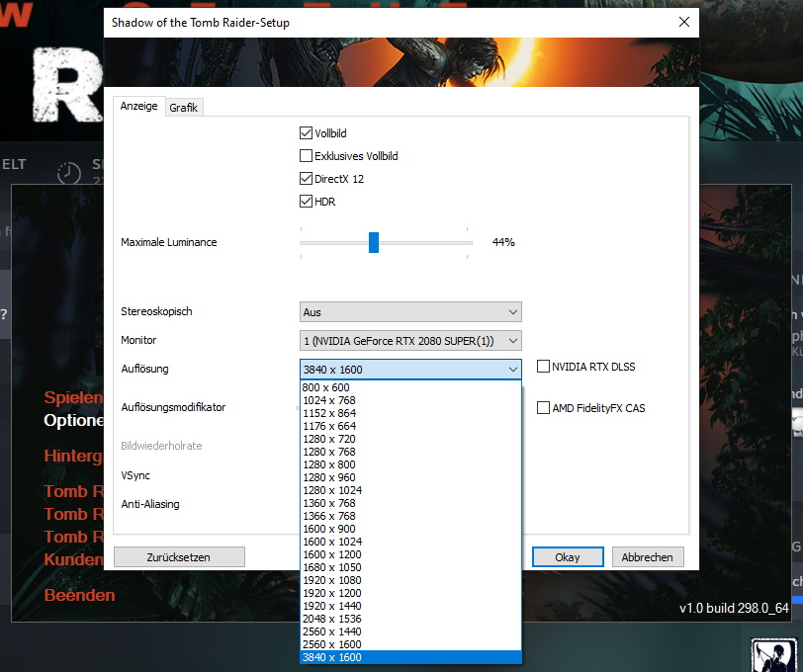This screenshot has height=672, width=803.
Task: Choose resolution 1920 x 1080
Action: [x=410, y=580]
